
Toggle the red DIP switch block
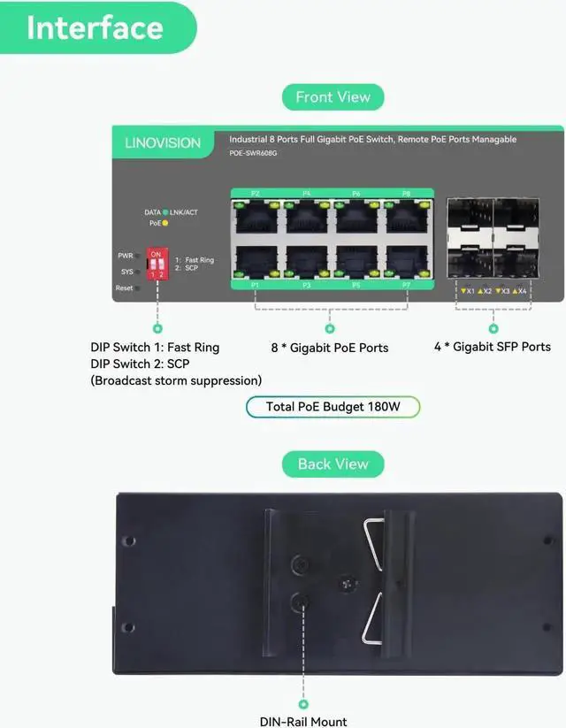click(157, 264)
